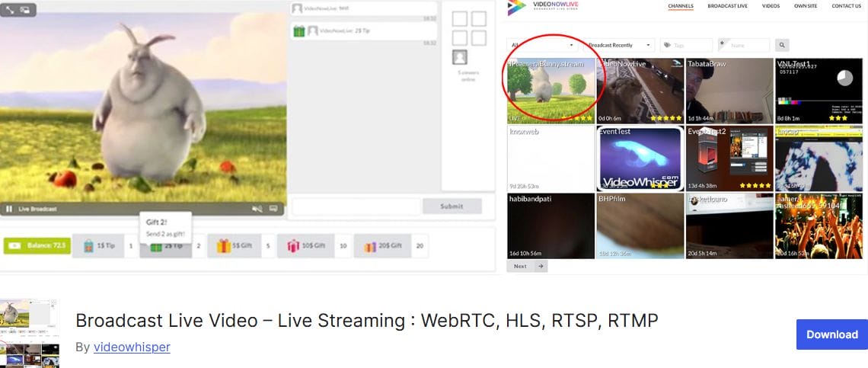Click the fullscreen expand icon on video
This screenshot has width=868, height=368.
pos(10,10)
